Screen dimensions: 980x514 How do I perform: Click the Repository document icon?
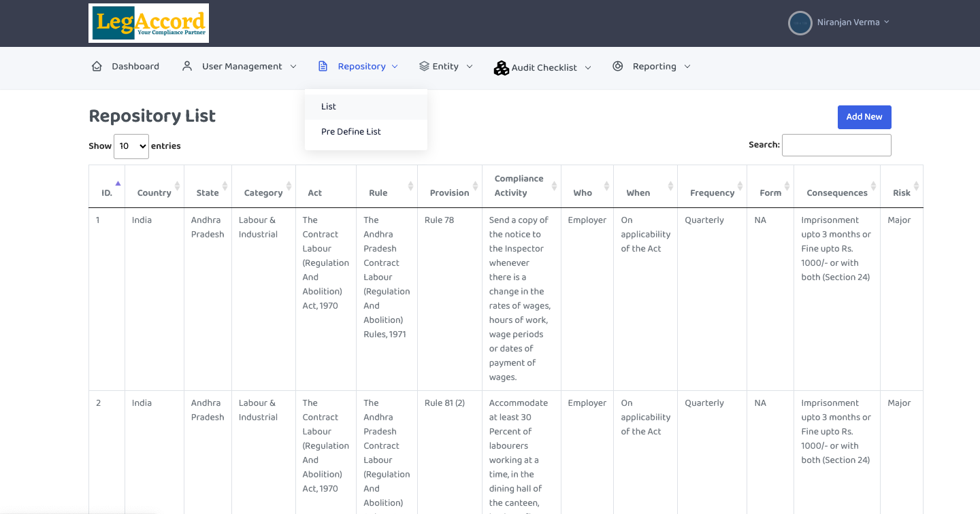323,67
